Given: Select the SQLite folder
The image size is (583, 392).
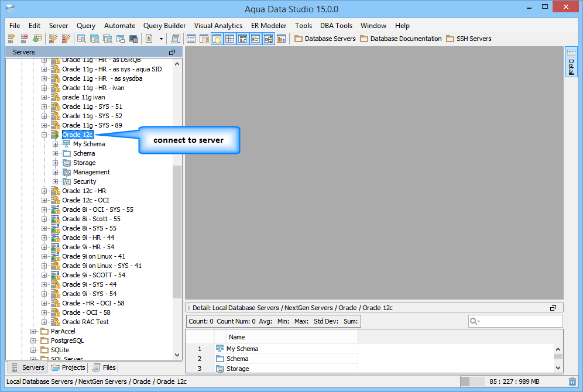Looking at the screenshot, I should [x=60, y=350].
